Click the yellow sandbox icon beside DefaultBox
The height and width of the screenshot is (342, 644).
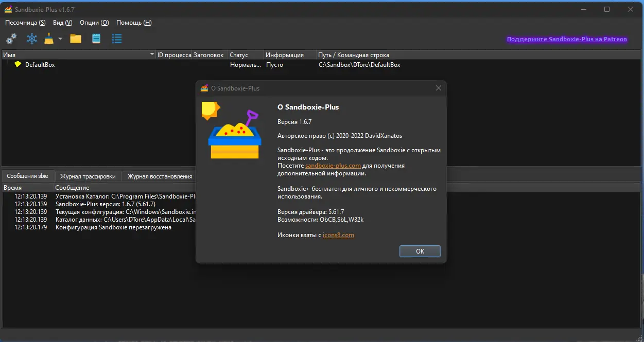coord(18,65)
